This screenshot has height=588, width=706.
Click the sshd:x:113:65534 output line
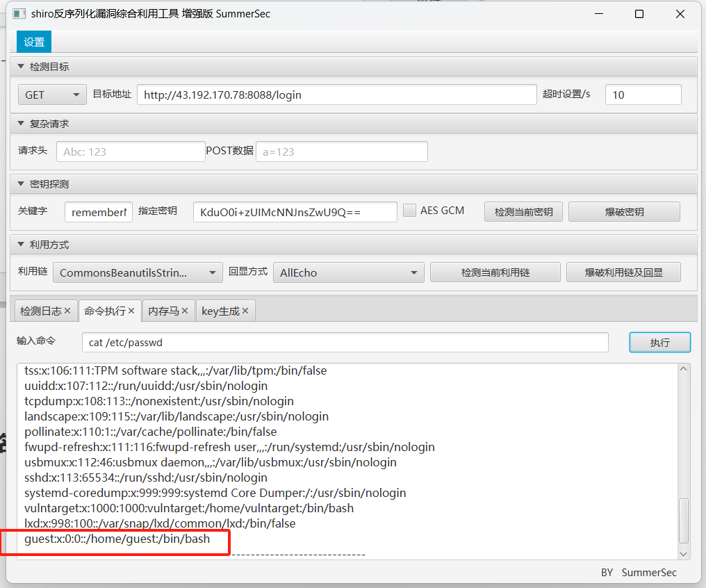(x=146, y=477)
